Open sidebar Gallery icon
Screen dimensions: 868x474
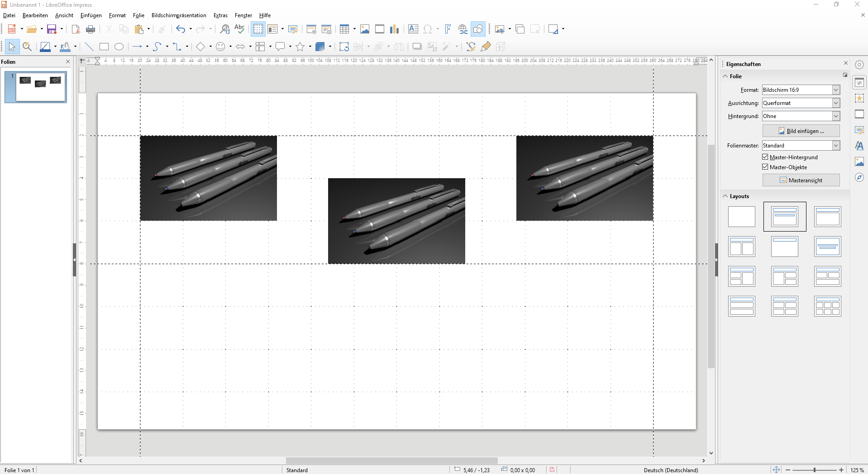(859, 161)
